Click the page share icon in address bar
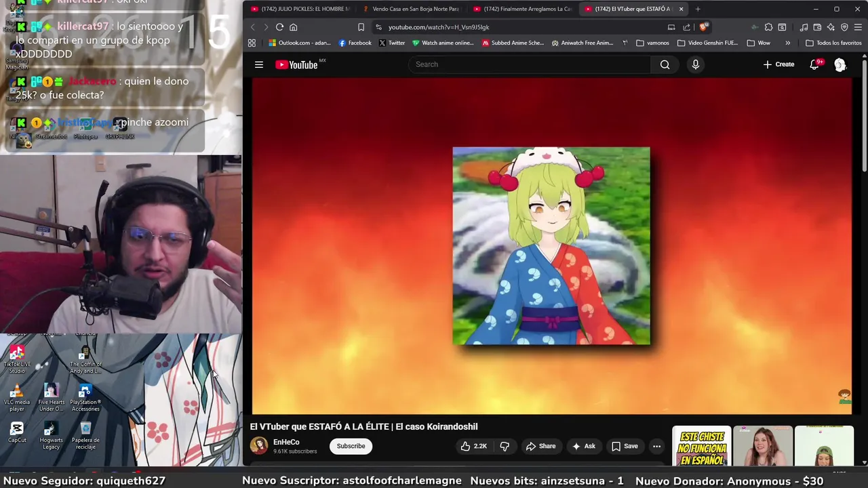The width and height of the screenshot is (868, 488). pos(686,27)
